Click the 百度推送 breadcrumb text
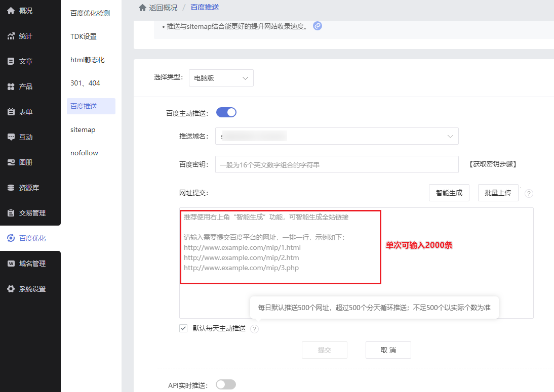 point(205,8)
